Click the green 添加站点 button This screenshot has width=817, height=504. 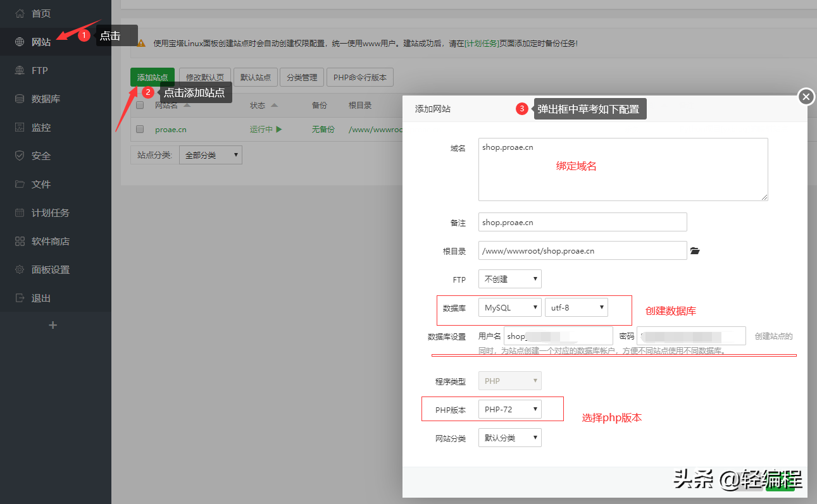pyautogui.click(x=152, y=77)
